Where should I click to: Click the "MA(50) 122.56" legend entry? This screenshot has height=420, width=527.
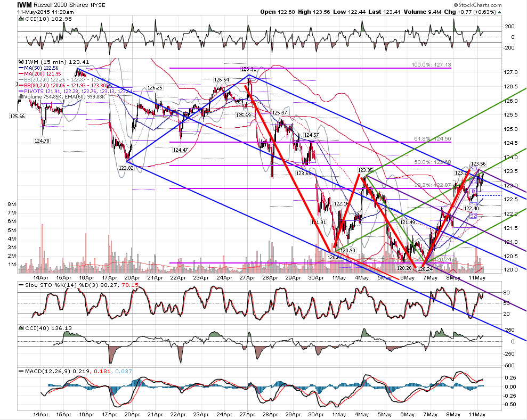click(x=41, y=68)
